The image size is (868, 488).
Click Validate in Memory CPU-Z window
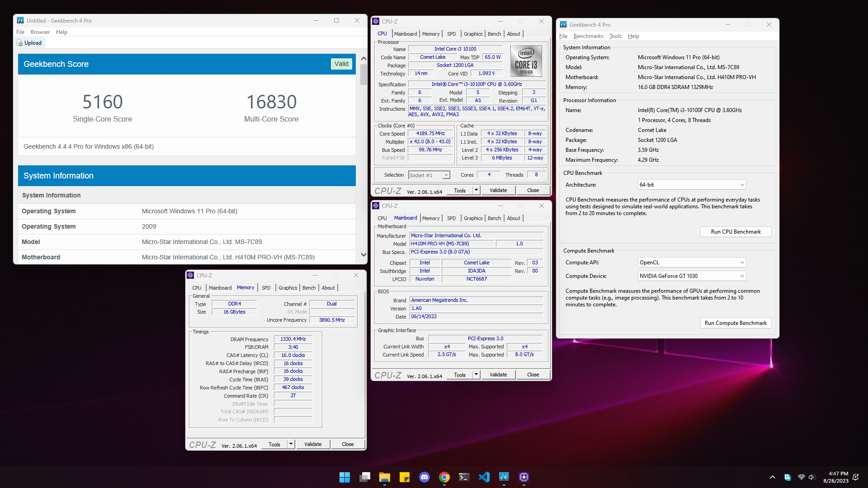[313, 444]
